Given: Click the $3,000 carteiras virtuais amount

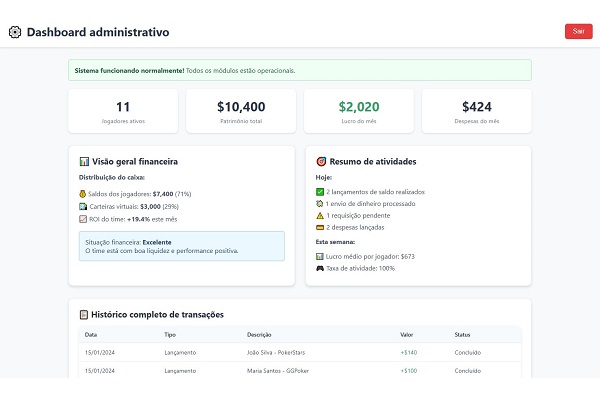Looking at the screenshot, I should [x=150, y=207].
